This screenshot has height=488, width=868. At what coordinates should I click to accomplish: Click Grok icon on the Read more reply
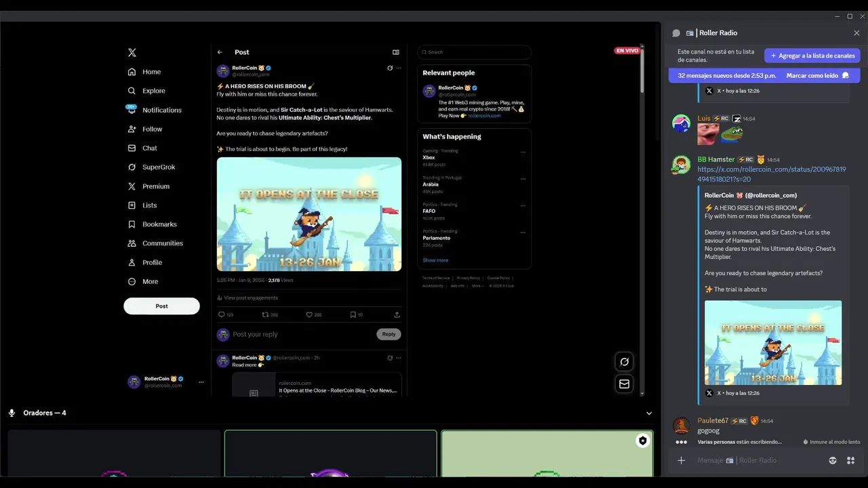tap(390, 358)
